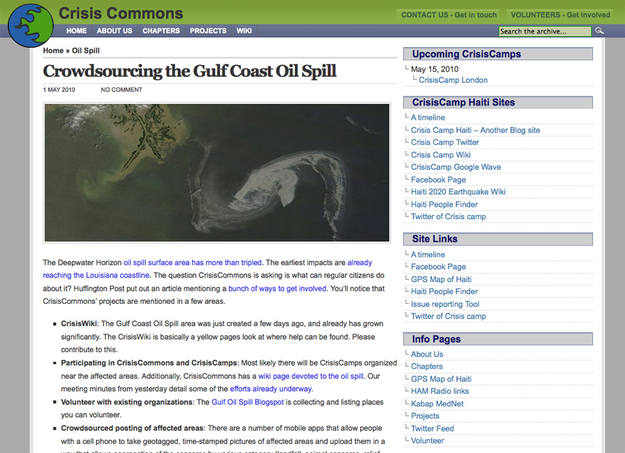
Task: Open the Issue reporting Tool link
Action: pos(445,304)
